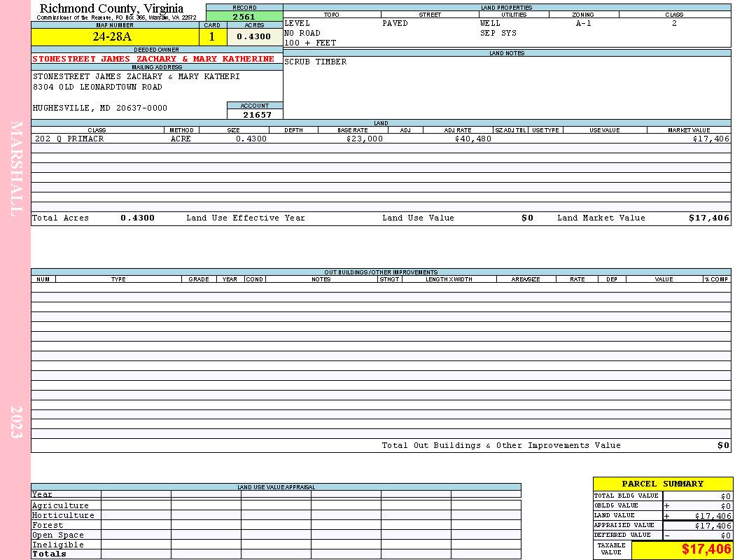Click utilities value WELL
Viewport: 735px width, 560px height.
point(490,23)
